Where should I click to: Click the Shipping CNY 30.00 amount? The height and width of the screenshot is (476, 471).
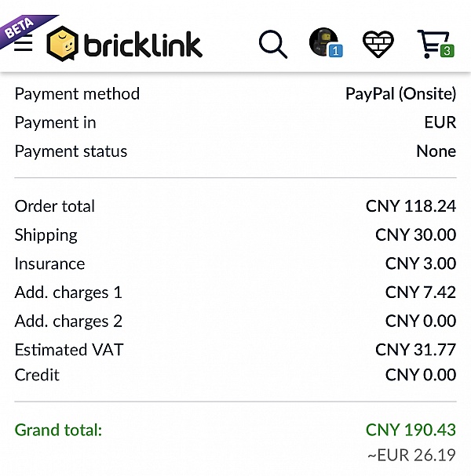pyautogui.click(x=416, y=234)
